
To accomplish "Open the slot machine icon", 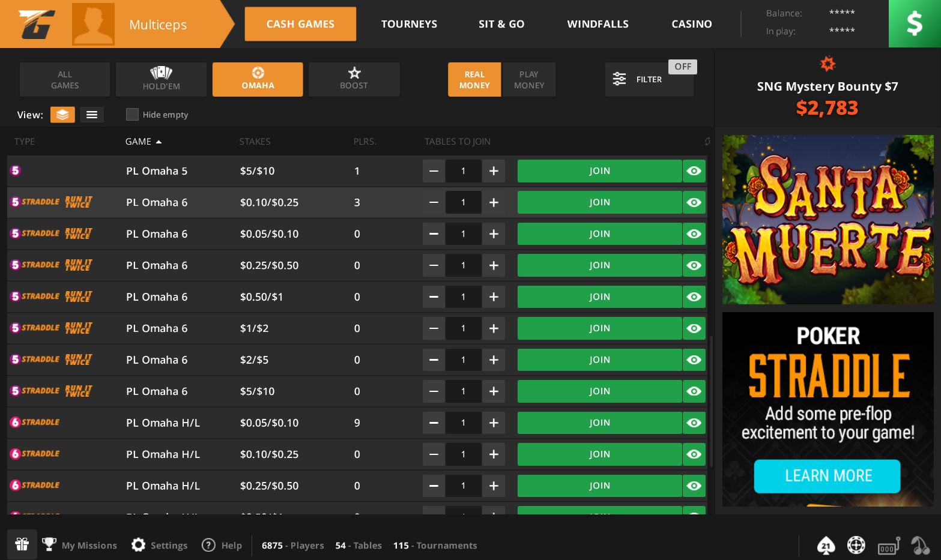I will [888, 545].
